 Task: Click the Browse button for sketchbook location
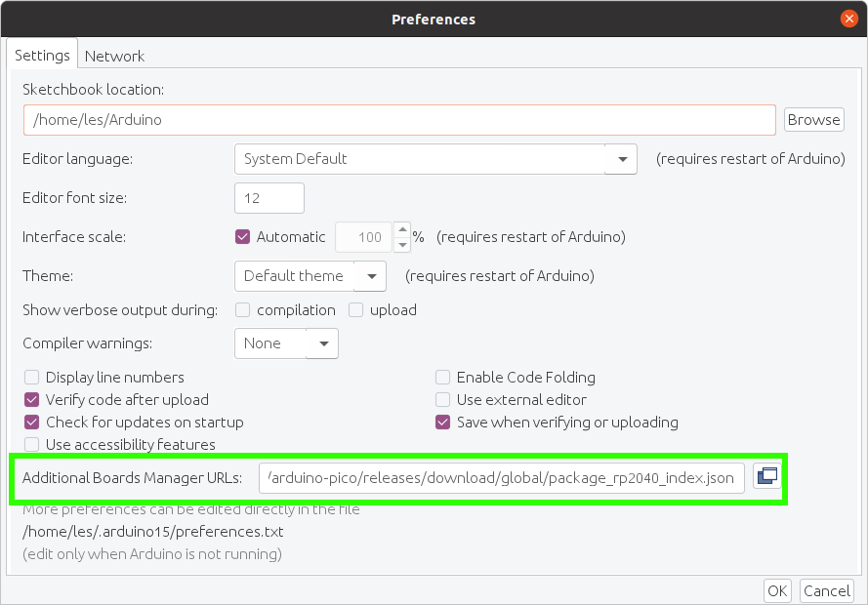813,120
